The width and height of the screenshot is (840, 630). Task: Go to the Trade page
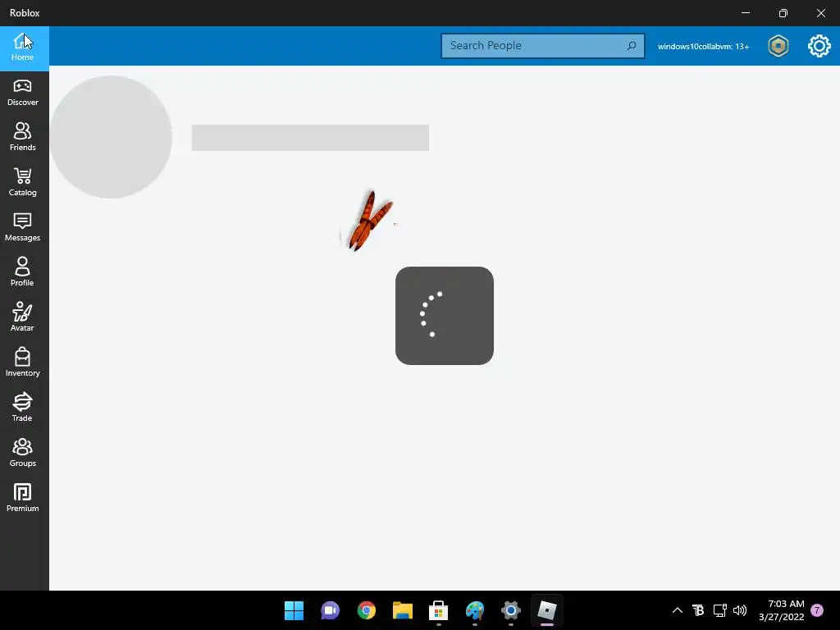[x=22, y=408]
